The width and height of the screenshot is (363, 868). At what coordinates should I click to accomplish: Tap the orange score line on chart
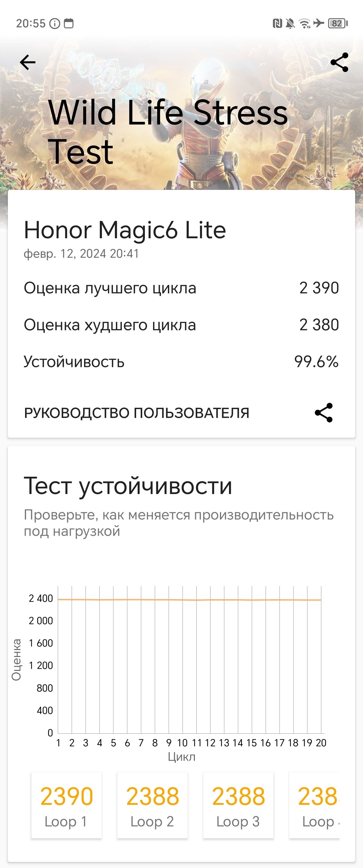[189, 600]
